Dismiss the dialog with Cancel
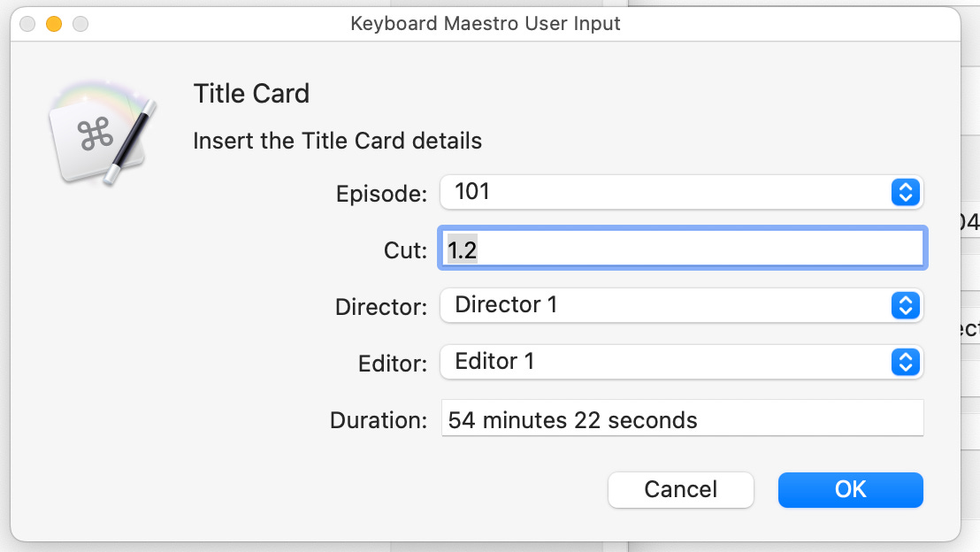 [x=681, y=489]
